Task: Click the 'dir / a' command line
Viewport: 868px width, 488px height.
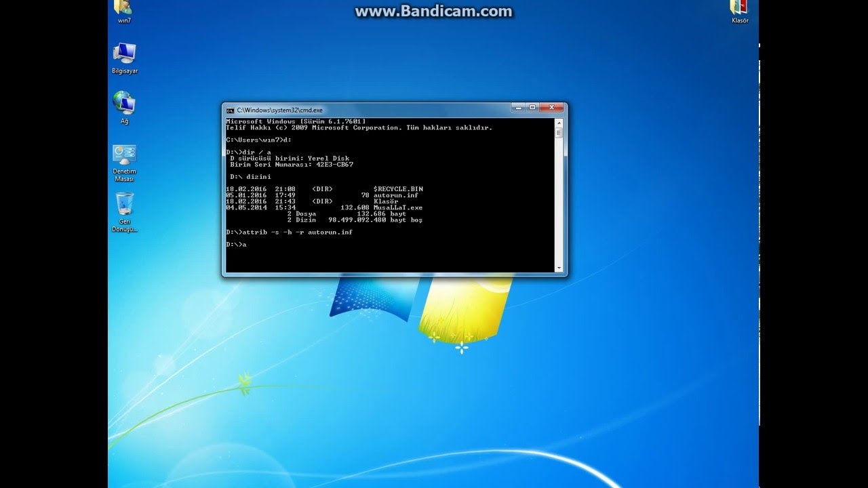Action: click(x=248, y=152)
